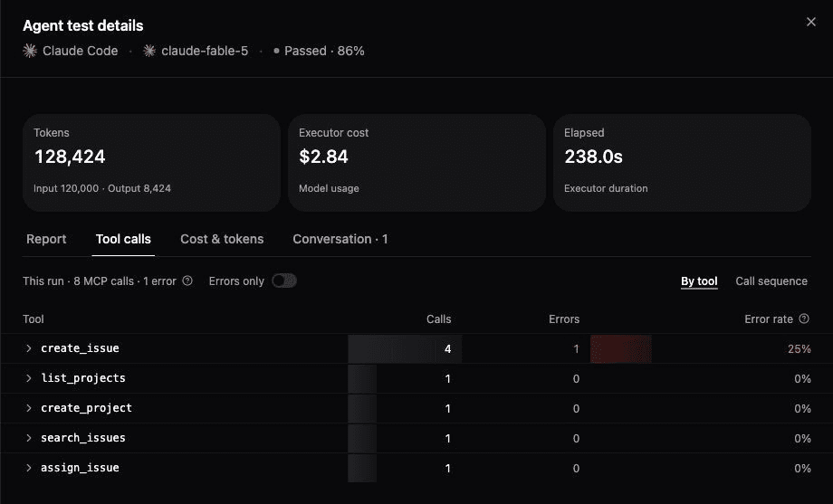Select the Tool calls tab
This screenshot has height=504, width=833.
123,239
